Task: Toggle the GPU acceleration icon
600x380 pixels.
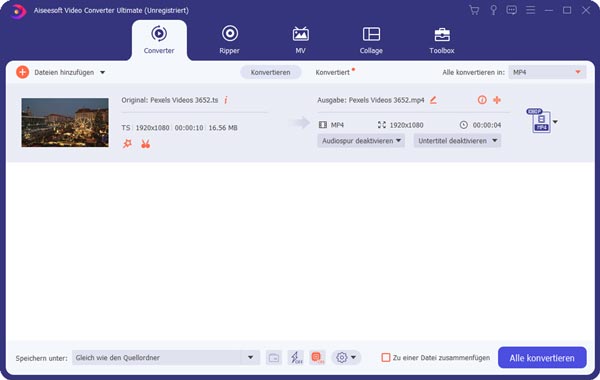Action: (x=317, y=358)
